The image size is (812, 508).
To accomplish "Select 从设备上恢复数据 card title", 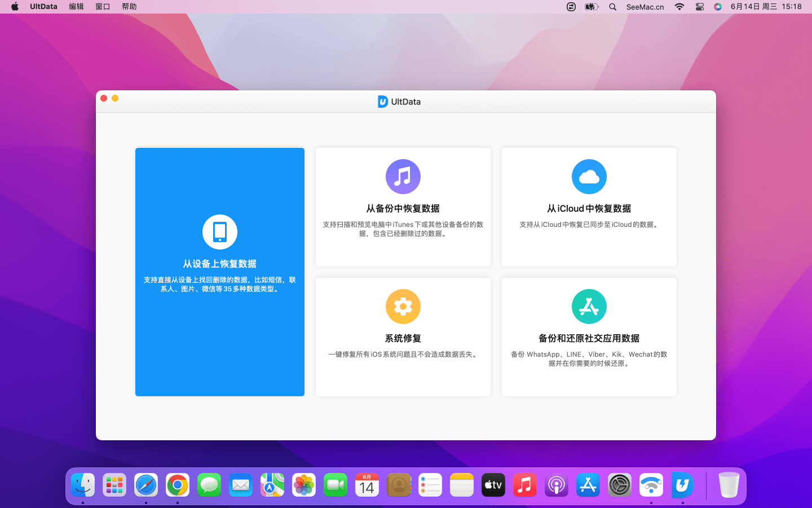I will coord(220,264).
